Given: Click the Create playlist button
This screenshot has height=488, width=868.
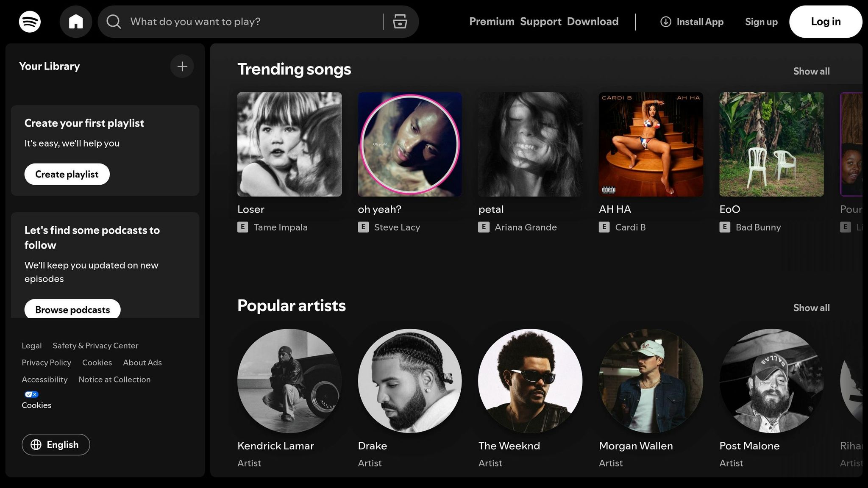Looking at the screenshot, I should (x=67, y=174).
